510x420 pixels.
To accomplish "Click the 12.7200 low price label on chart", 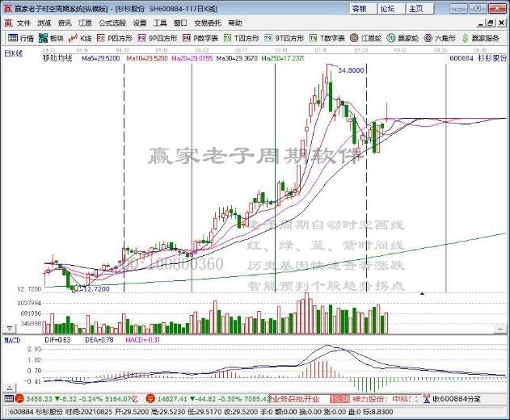I will click(x=97, y=288).
